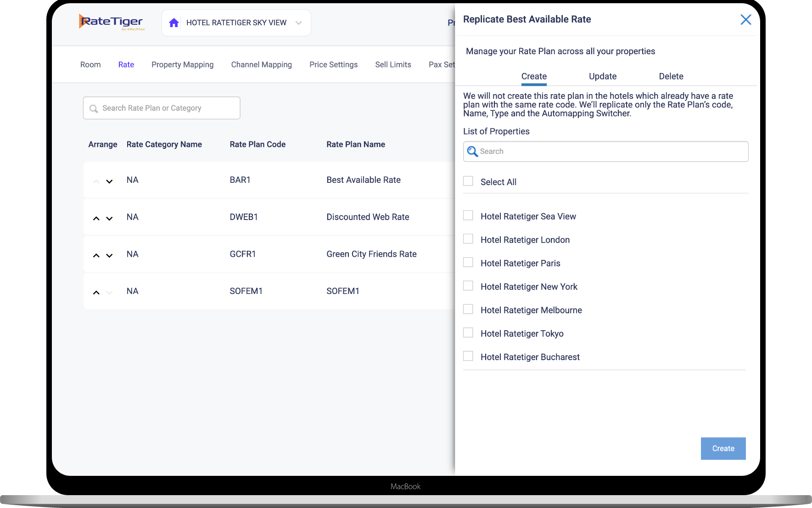Select the SOFEM1 rate plan code cell

[x=246, y=291]
